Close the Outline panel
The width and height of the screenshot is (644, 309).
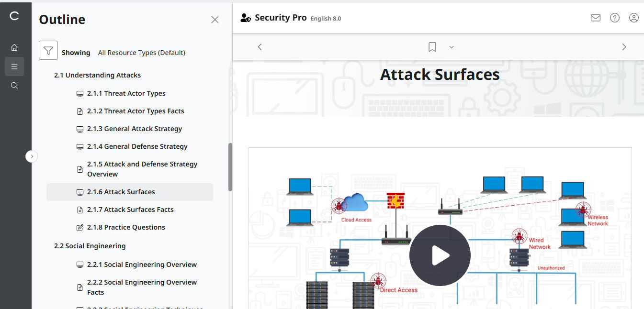[x=215, y=20]
